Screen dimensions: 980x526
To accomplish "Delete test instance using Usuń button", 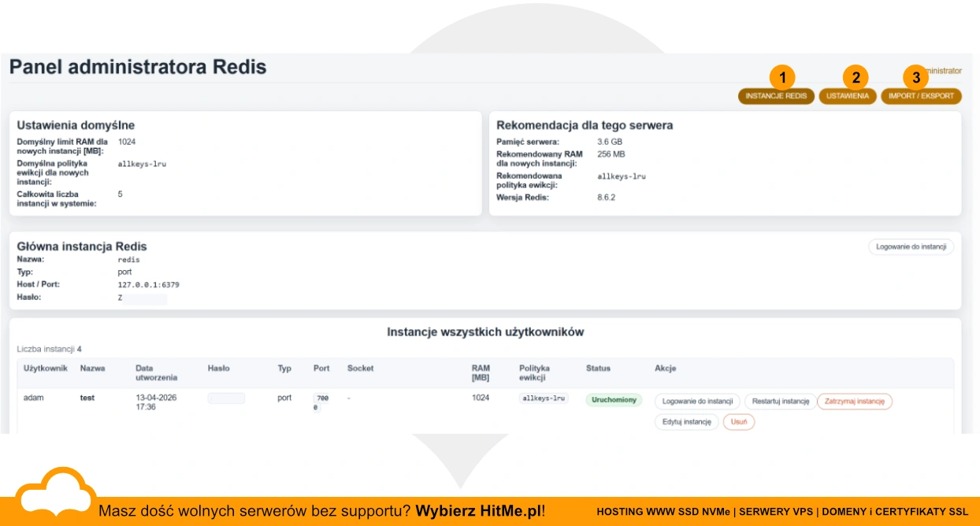I will tap(738, 421).
